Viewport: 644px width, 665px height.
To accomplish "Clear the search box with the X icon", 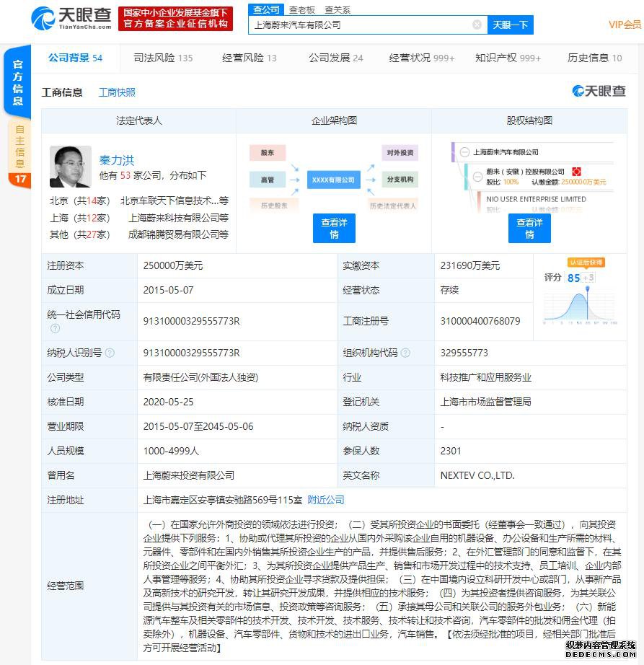I will (x=477, y=25).
